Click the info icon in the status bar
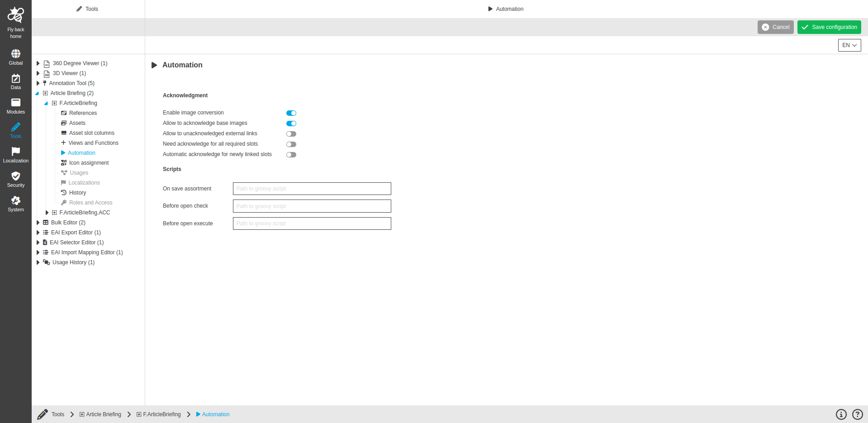Viewport: 868px width, 423px height. click(x=841, y=414)
